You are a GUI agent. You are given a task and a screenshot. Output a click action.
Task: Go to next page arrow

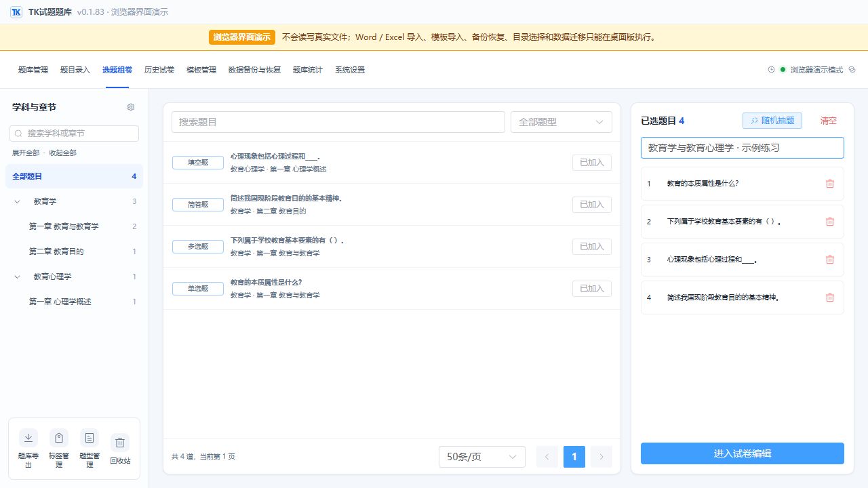(x=601, y=457)
